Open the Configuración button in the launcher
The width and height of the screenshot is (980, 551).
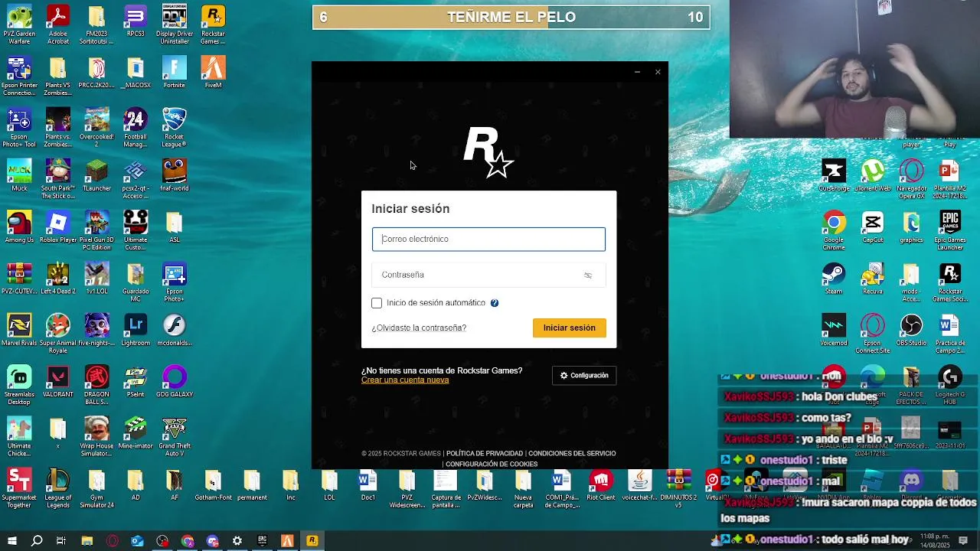(x=584, y=376)
